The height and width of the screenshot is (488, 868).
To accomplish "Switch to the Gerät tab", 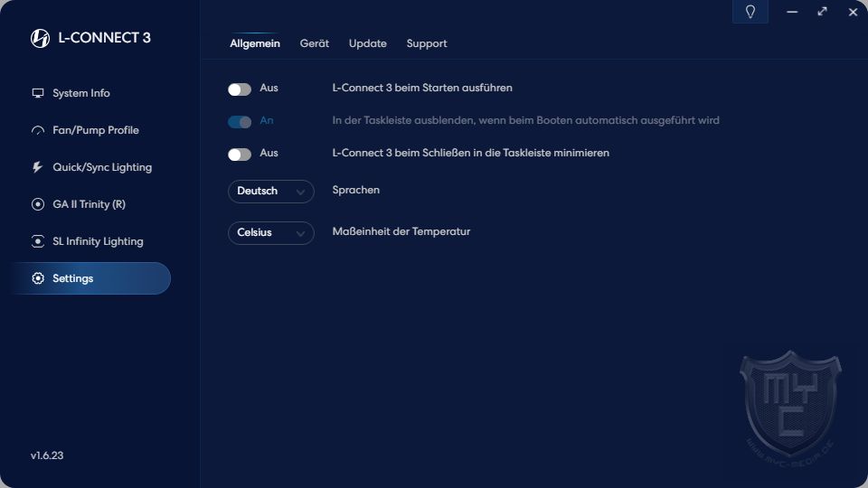I will click(315, 43).
